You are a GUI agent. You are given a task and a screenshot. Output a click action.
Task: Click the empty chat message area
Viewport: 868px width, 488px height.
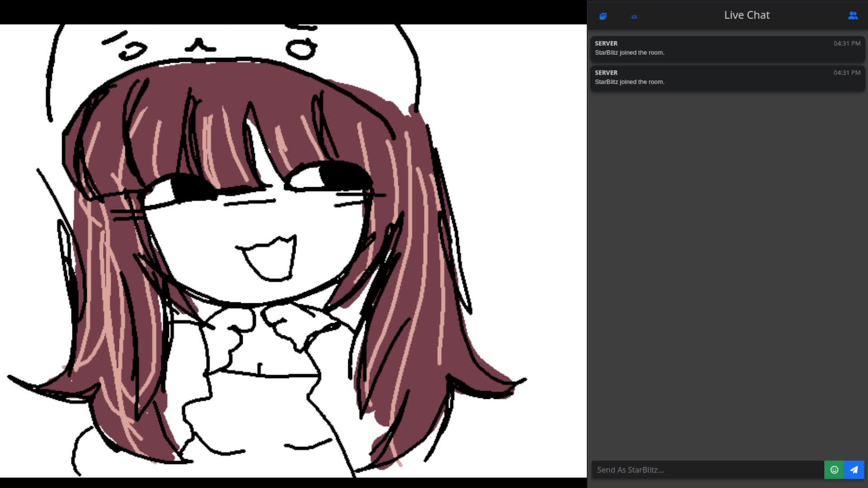point(727,271)
